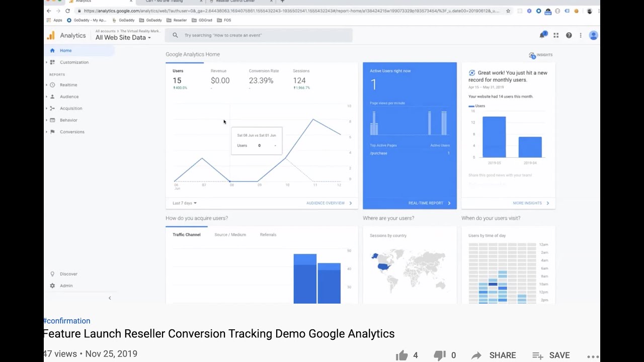Click the Analytics search input field
The height and width of the screenshot is (362, 644).
pos(259,35)
